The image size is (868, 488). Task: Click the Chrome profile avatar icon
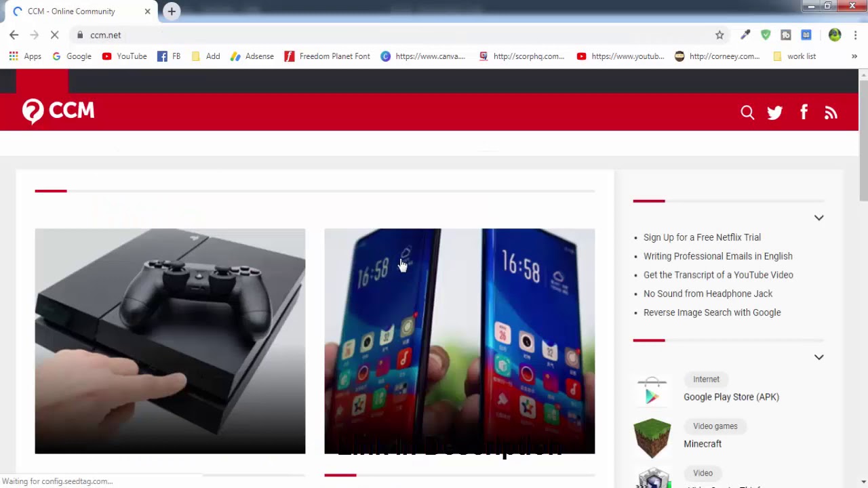(x=835, y=35)
